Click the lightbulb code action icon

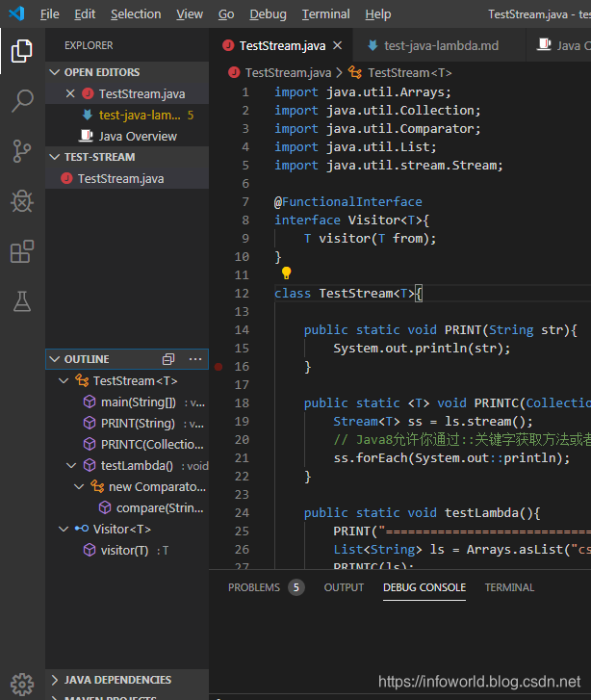click(286, 272)
